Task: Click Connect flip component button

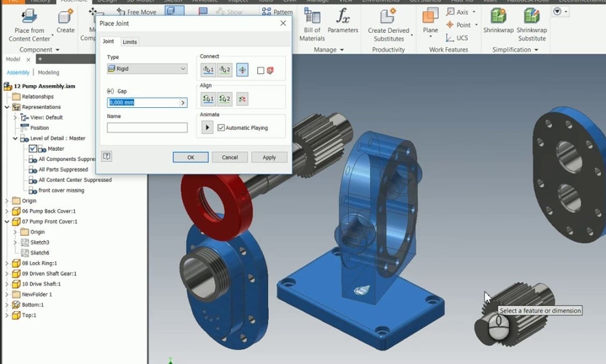Action: [242, 70]
